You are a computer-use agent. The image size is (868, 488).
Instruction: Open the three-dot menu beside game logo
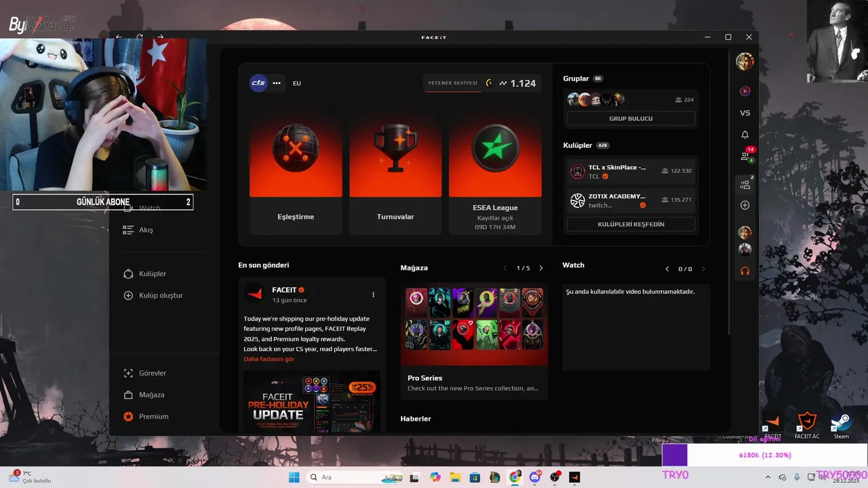277,83
